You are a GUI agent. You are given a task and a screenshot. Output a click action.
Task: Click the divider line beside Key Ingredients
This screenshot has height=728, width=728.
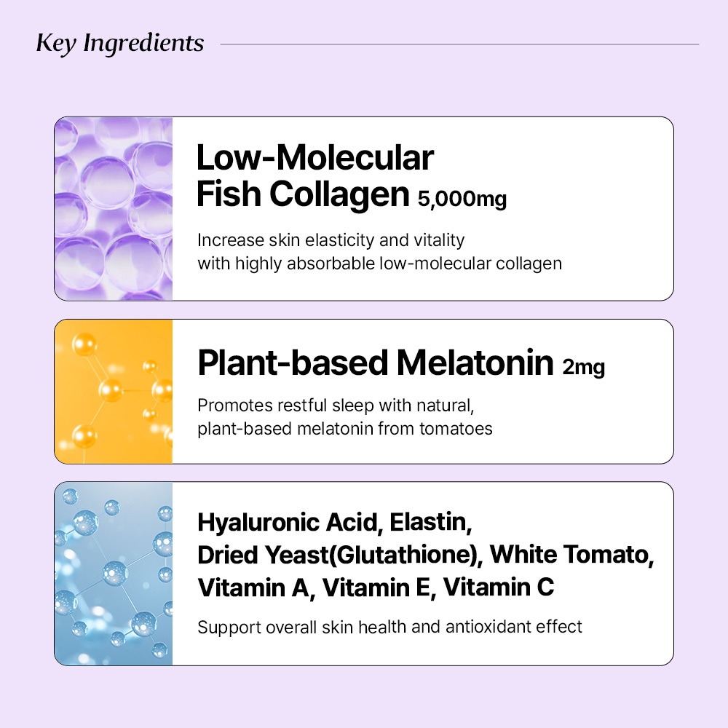459,44
